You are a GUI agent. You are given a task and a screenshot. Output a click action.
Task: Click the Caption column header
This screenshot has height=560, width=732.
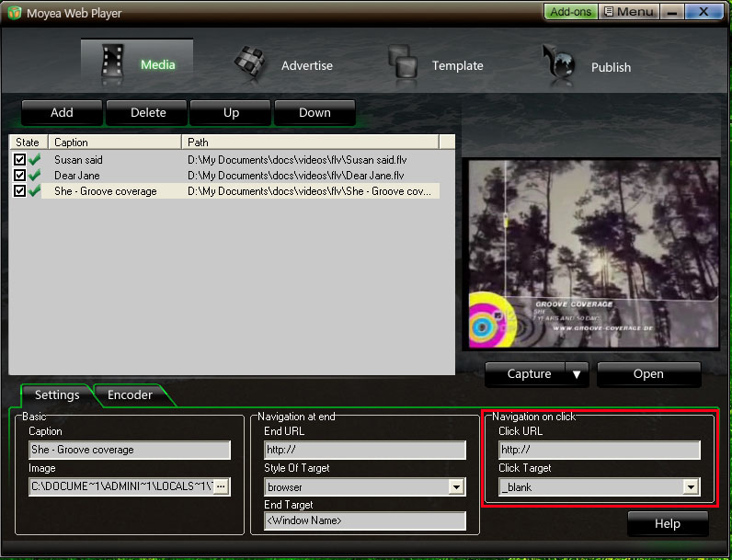[x=115, y=143]
